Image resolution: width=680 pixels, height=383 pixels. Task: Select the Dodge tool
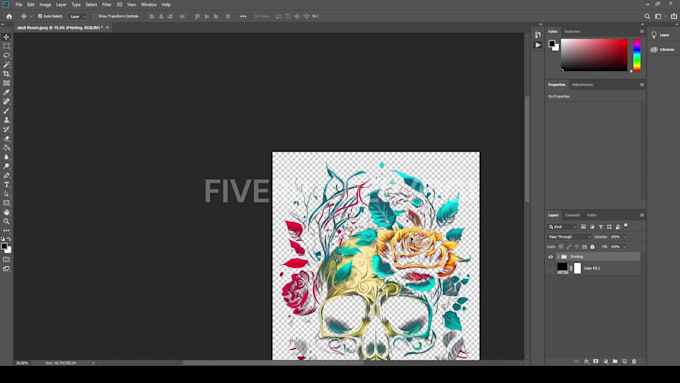7,166
